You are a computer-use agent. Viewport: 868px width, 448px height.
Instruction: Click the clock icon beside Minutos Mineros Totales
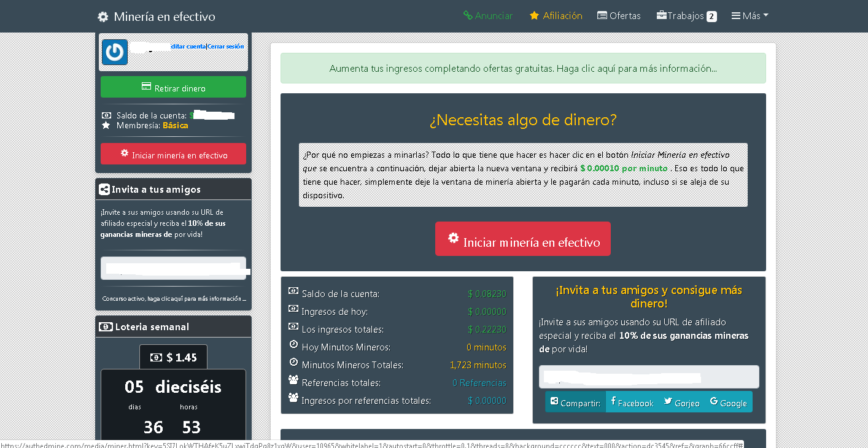tap(293, 363)
